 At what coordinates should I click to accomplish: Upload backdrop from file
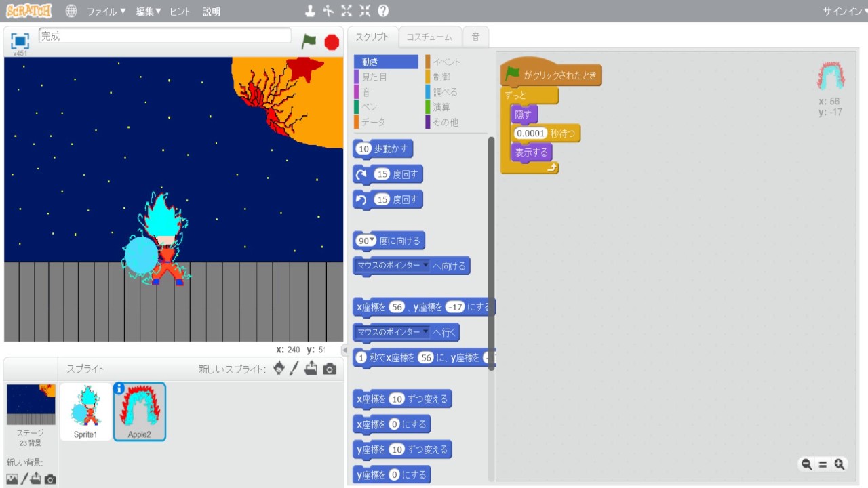click(x=36, y=479)
